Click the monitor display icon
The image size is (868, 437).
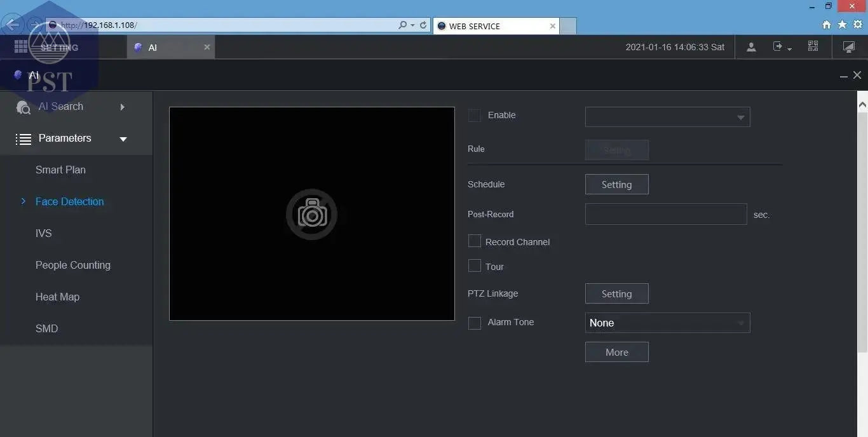[848, 47]
